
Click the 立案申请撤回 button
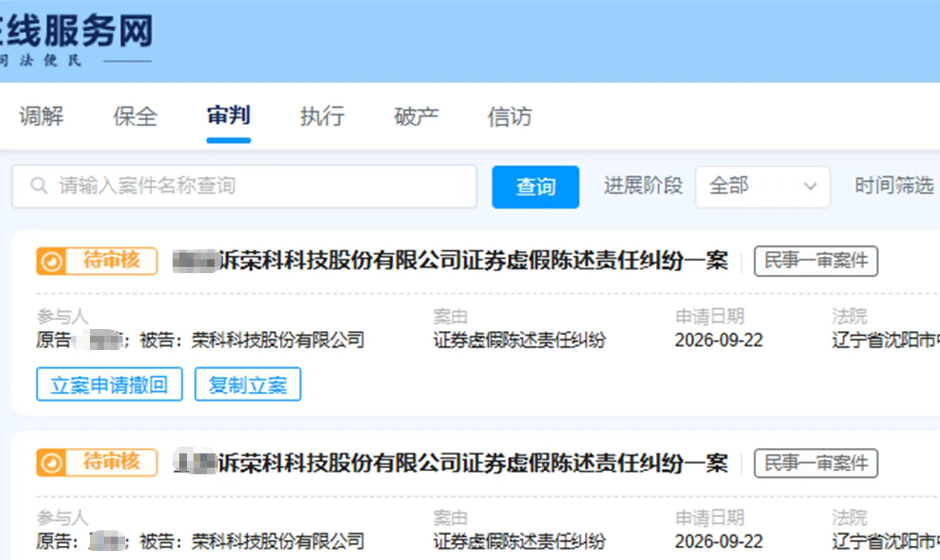coord(110,384)
